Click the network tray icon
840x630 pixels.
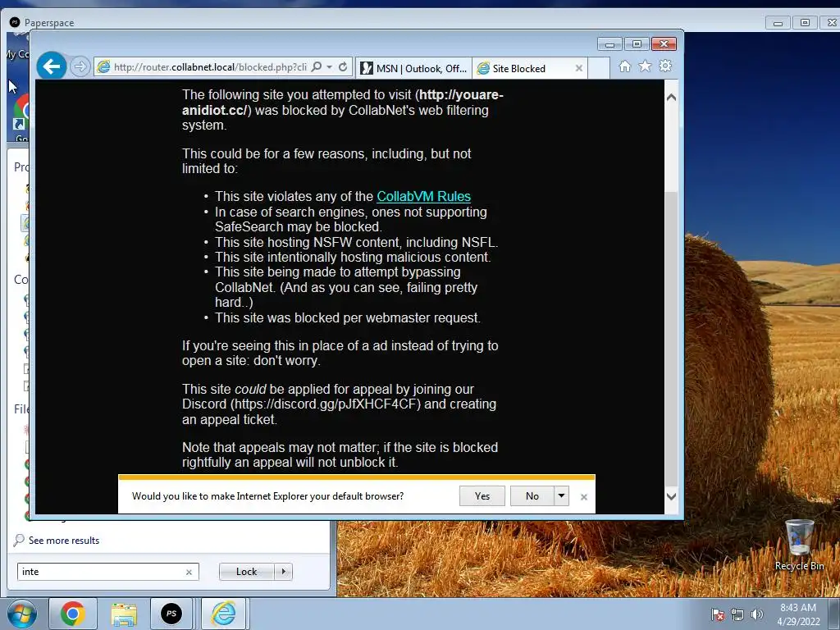pyautogui.click(x=737, y=614)
